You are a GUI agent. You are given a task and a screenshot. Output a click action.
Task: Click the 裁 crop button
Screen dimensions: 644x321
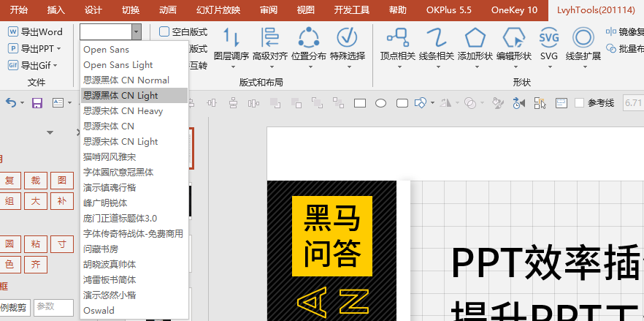point(36,181)
